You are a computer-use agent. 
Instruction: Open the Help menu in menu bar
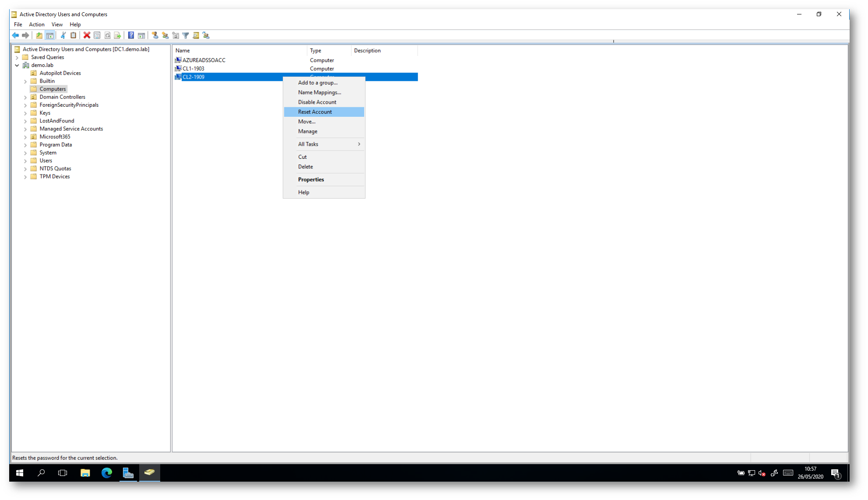coord(75,24)
